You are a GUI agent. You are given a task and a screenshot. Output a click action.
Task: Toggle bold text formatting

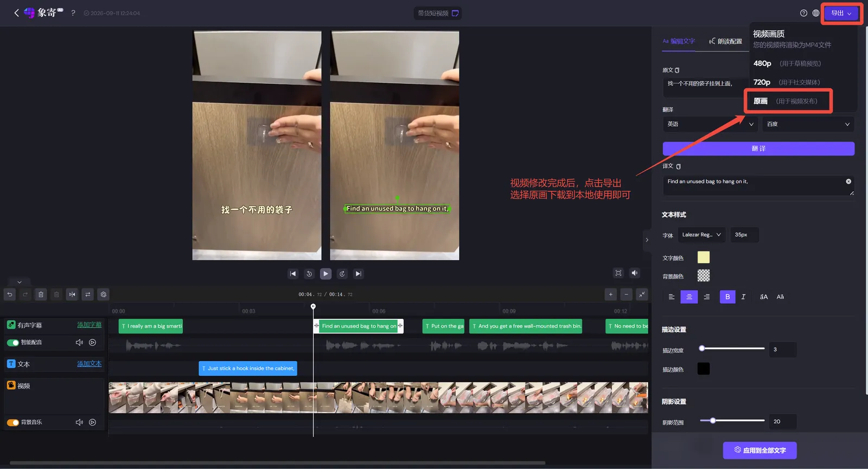[727, 297]
